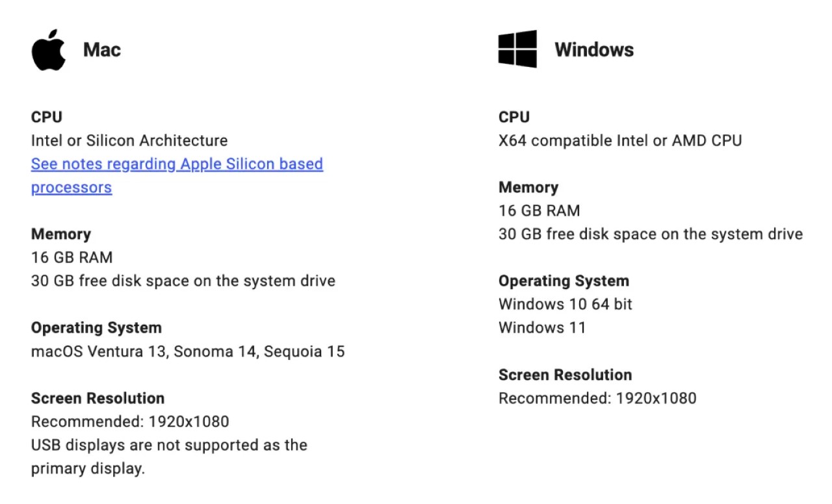832x504 pixels.
Task: Click the Apple logo icon
Action: [x=49, y=49]
